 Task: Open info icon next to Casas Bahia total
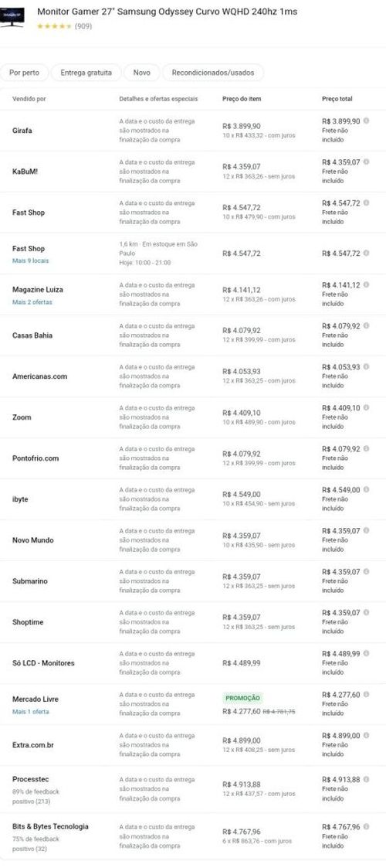click(x=366, y=326)
